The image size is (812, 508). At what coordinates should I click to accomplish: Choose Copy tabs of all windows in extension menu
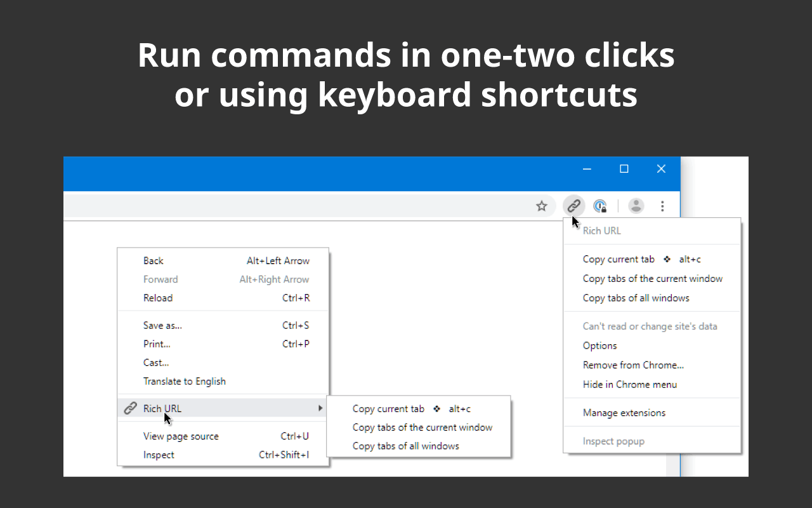tap(652, 298)
